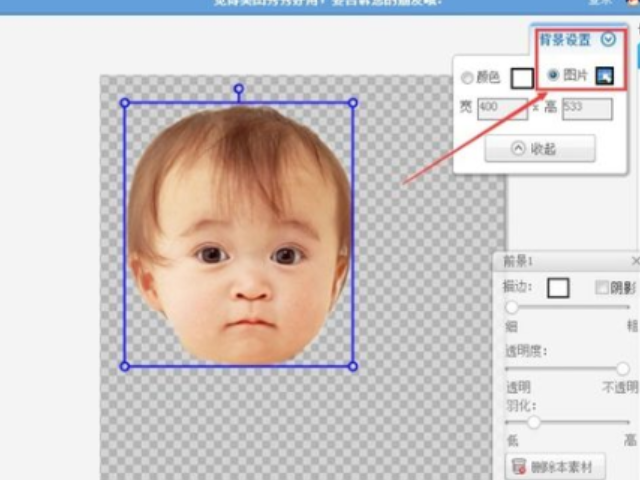
Task: Click the bottom-left resize handle of selection
Action: click(125, 366)
